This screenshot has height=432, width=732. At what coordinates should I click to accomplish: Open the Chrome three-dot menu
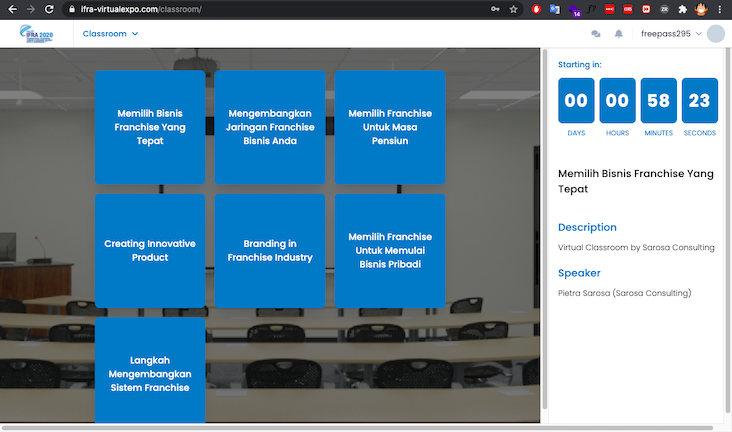point(720,9)
